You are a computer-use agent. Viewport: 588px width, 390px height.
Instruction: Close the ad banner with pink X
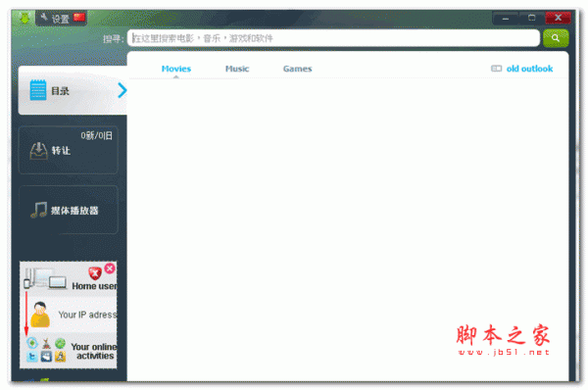click(x=110, y=268)
